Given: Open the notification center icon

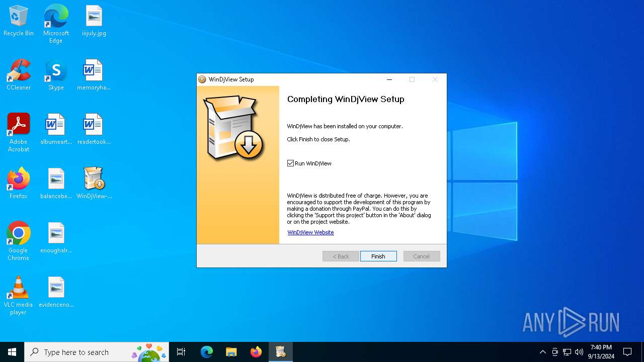Looking at the screenshot, I should pyautogui.click(x=627, y=352).
